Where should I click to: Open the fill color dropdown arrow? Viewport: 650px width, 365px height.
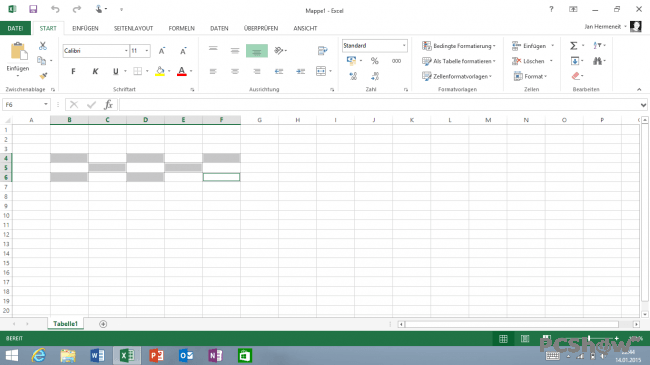[169, 71]
